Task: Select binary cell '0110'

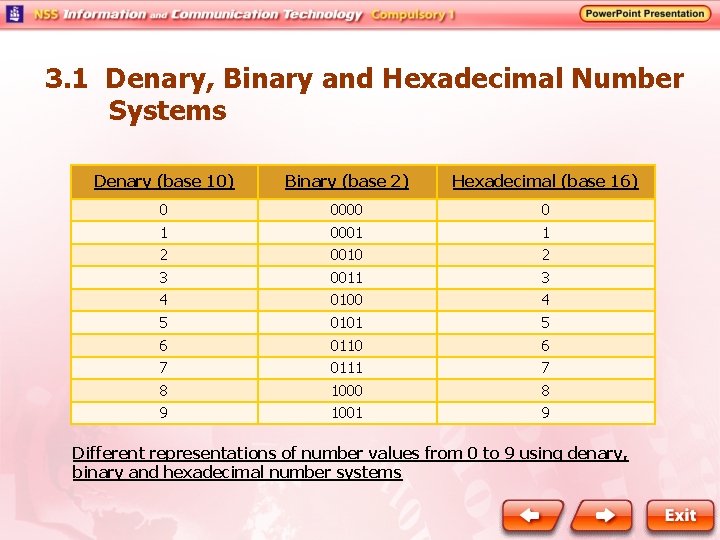Action: pyautogui.click(x=347, y=346)
